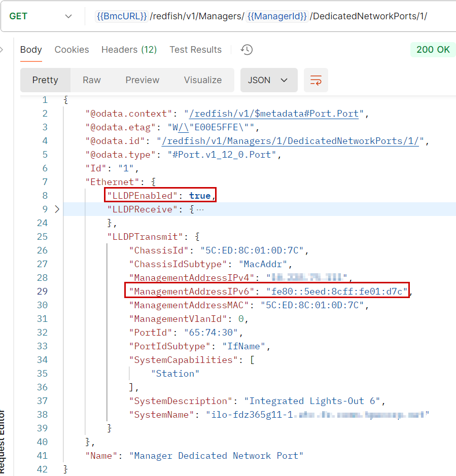Click the "ChassisIdSubtype" key
The width and height of the screenshot is (456, 476).
click(178, 264)
